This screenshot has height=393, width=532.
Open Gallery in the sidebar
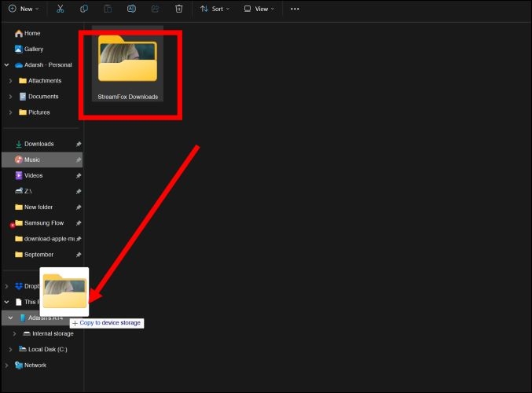33,49
